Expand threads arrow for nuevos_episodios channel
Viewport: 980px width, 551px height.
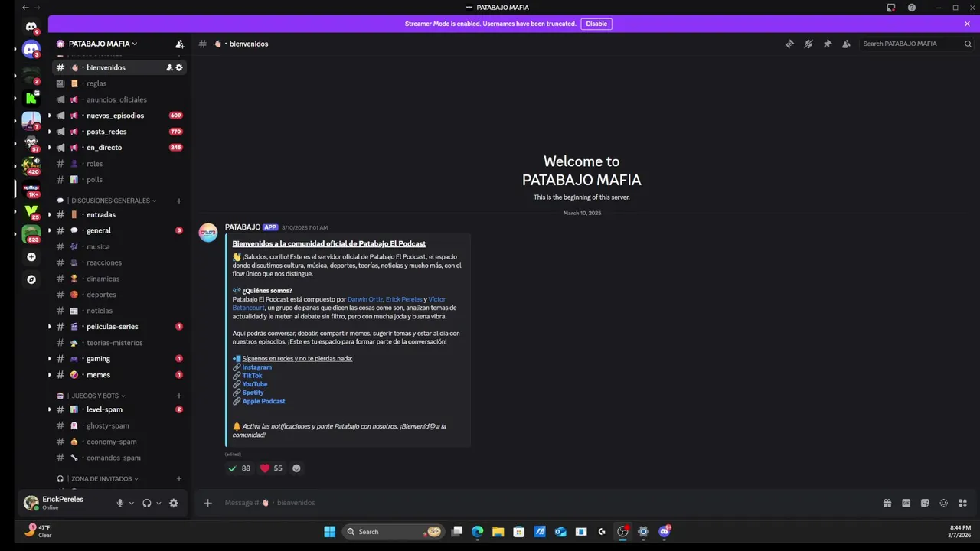click(x=50, y=116)
